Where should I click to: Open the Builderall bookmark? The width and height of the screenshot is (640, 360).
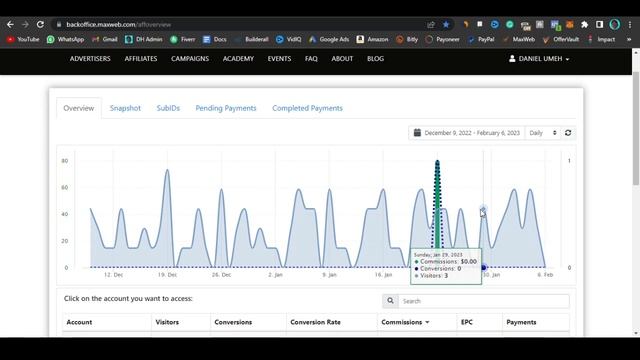pos(251,39)
